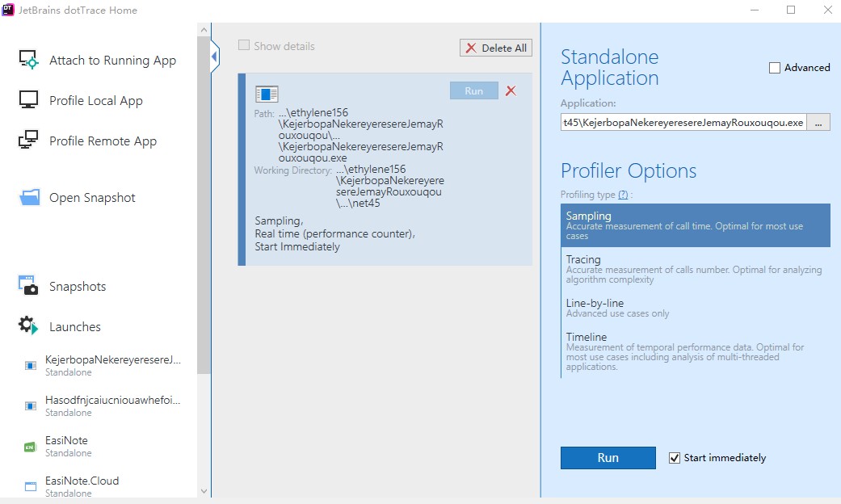
Task: Collapse the left sidebar panel arrow
Action: [214, 57]
